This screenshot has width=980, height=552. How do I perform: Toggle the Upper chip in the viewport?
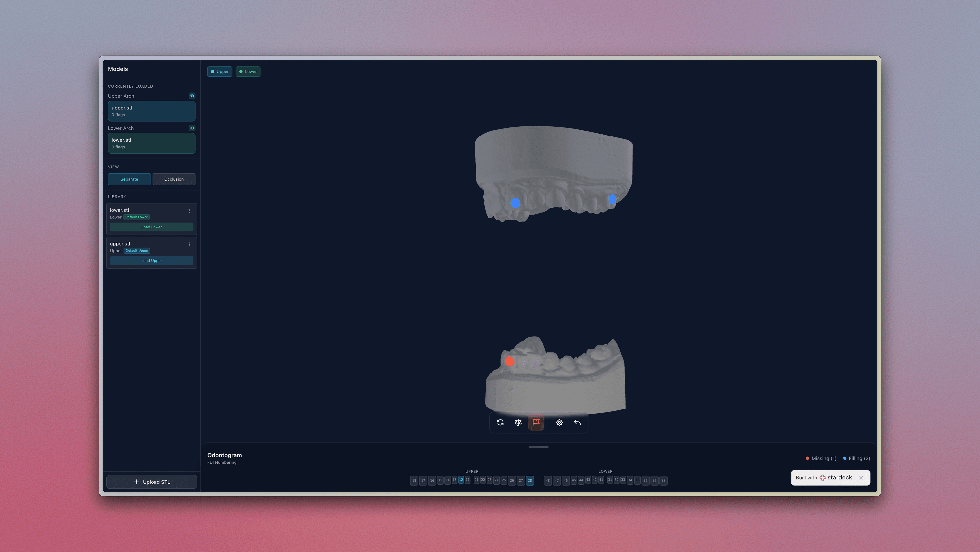[219, 71]
